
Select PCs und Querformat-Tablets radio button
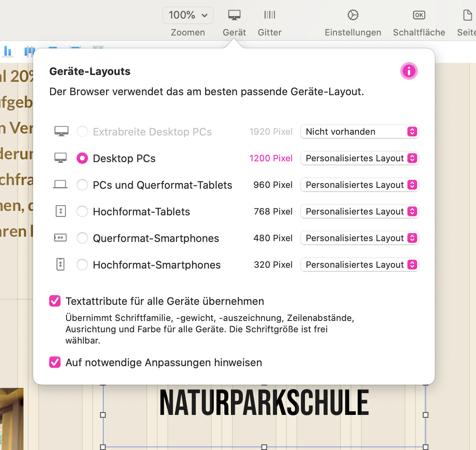[x=82, y=185]
